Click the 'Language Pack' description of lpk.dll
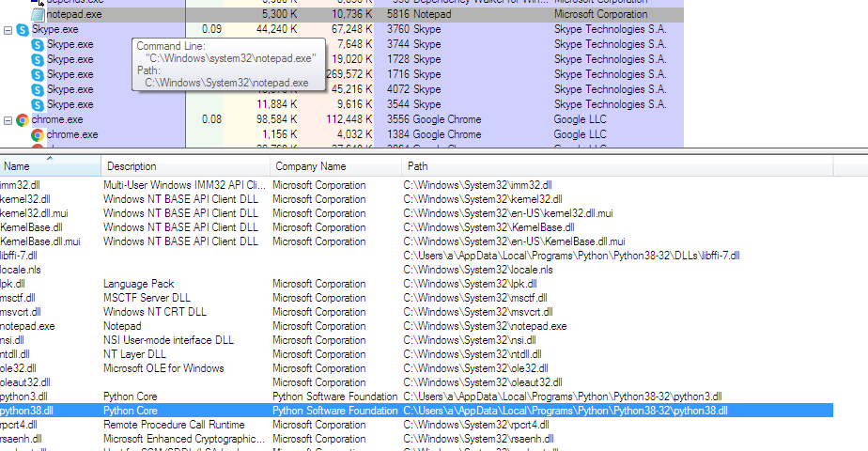 pos(138,284)
